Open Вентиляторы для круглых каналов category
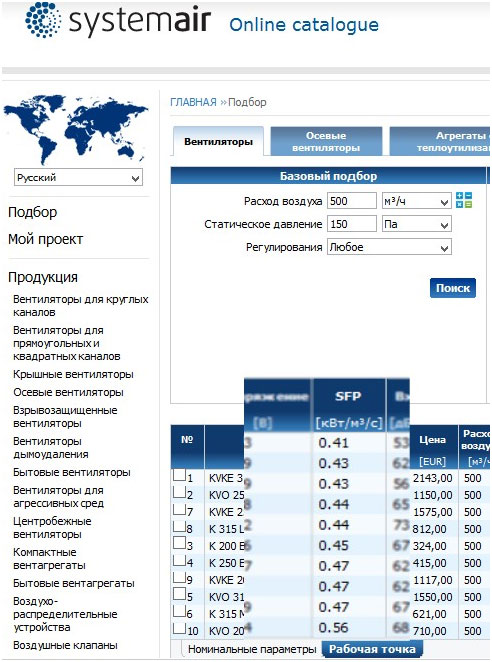The image size is (492, 662). (x=81, y=306)
